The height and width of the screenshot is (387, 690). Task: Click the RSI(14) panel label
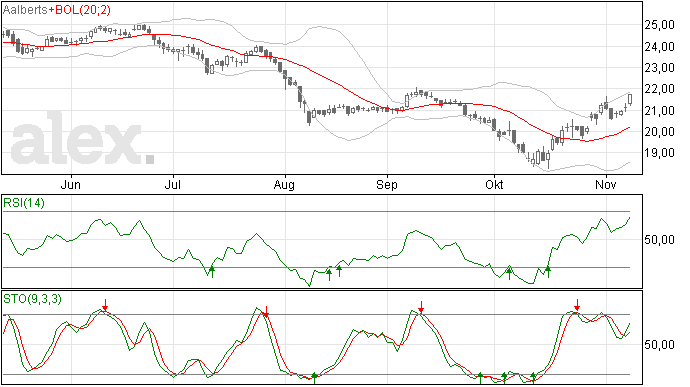pyautogui.click(x=24, y=203)
